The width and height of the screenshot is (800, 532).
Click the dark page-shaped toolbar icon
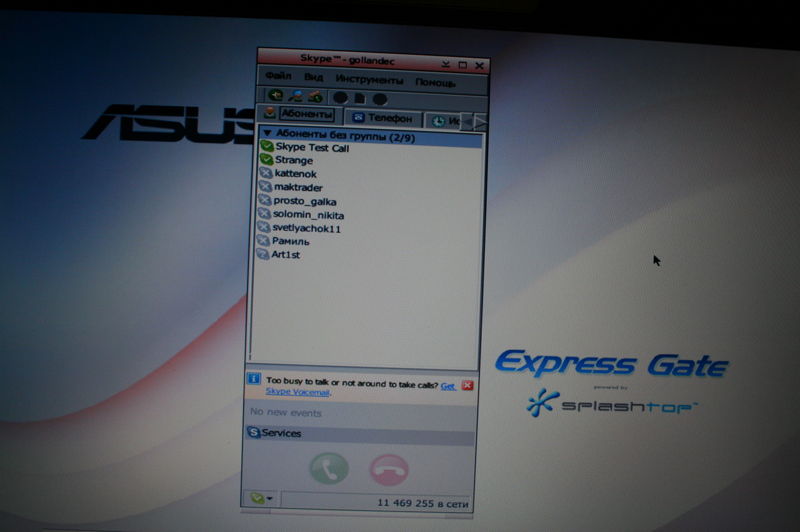tap(360, 99)
